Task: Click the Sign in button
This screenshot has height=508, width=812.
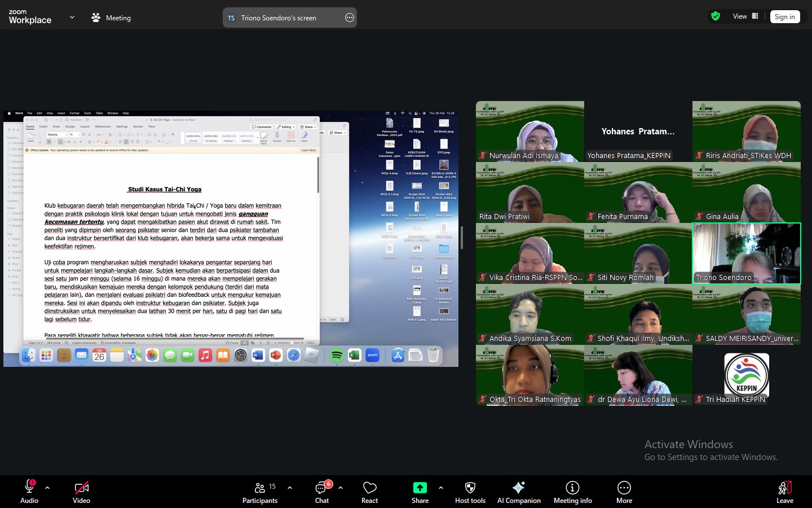Action: (784, 17)
